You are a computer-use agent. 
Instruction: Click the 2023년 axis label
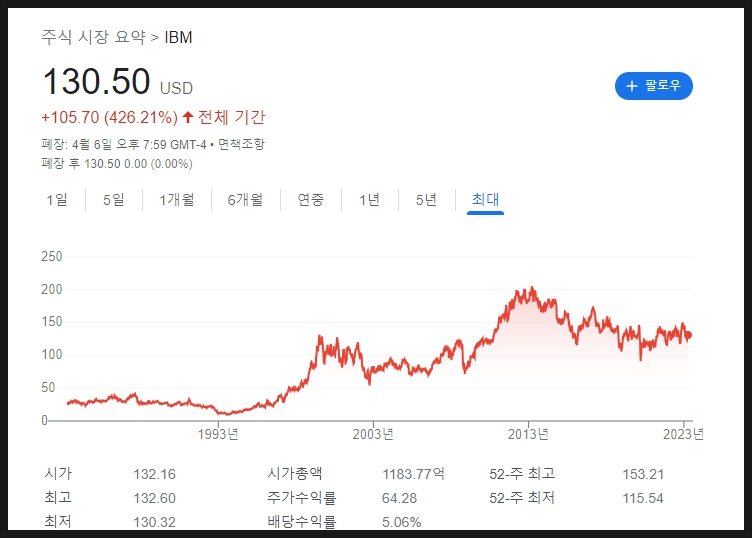coord(683,434)
